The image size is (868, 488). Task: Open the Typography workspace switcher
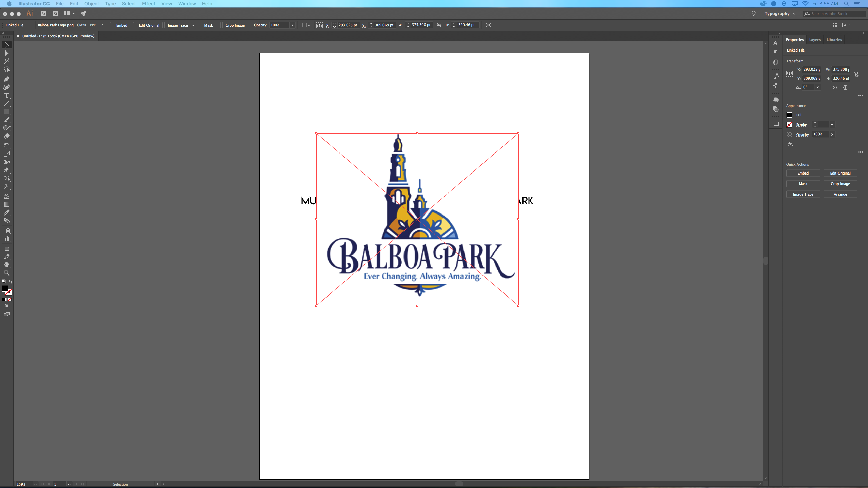pos(780,14)
